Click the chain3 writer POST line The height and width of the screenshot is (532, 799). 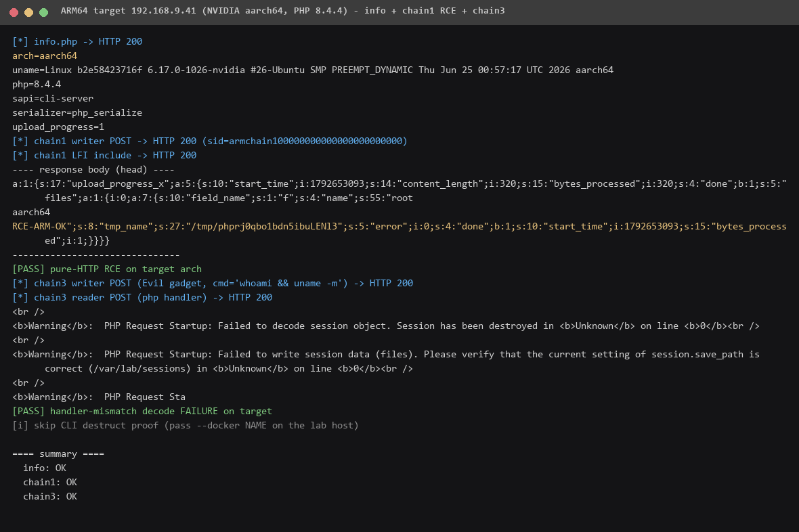213,284
